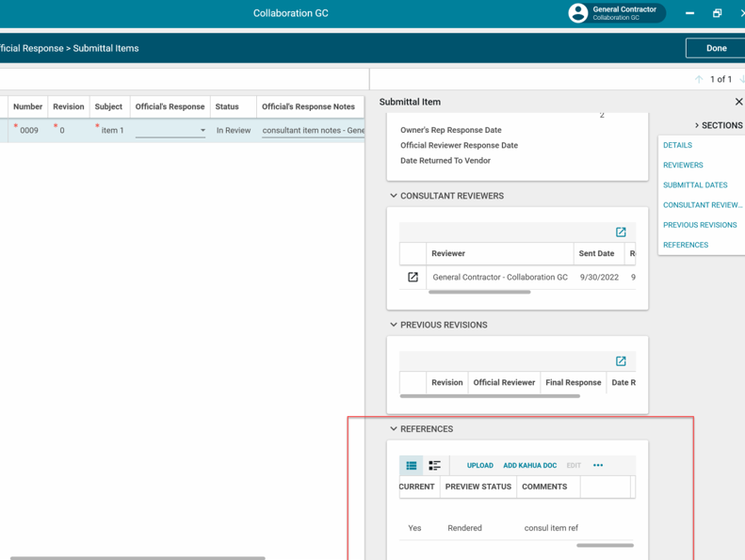This screenshot has width=745, height=560.
Task: Collapse the Sections navigation list
Action: pos(697,125)
